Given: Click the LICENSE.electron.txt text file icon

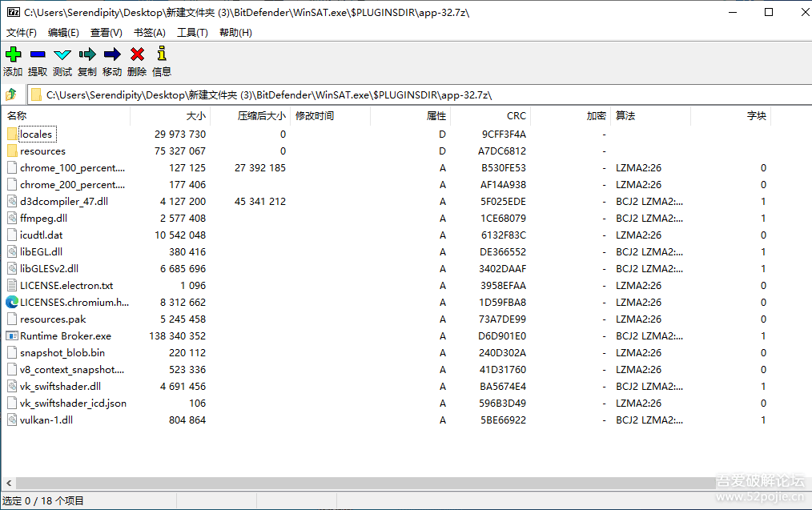Looking at the screenshot, I should [x=13, y=285].
